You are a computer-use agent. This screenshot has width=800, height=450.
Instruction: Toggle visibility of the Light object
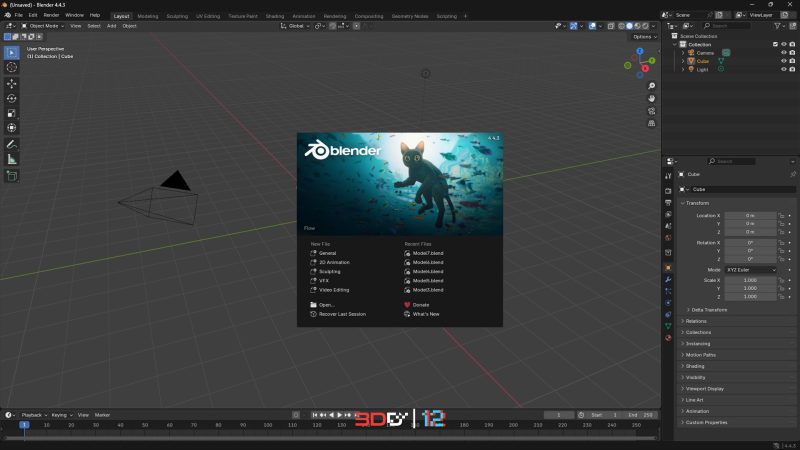[782, 70]
